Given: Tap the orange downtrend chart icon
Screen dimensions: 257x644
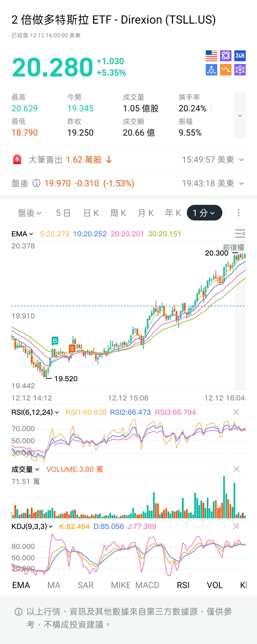Looking at the screenshot, I should coord(225,70).
